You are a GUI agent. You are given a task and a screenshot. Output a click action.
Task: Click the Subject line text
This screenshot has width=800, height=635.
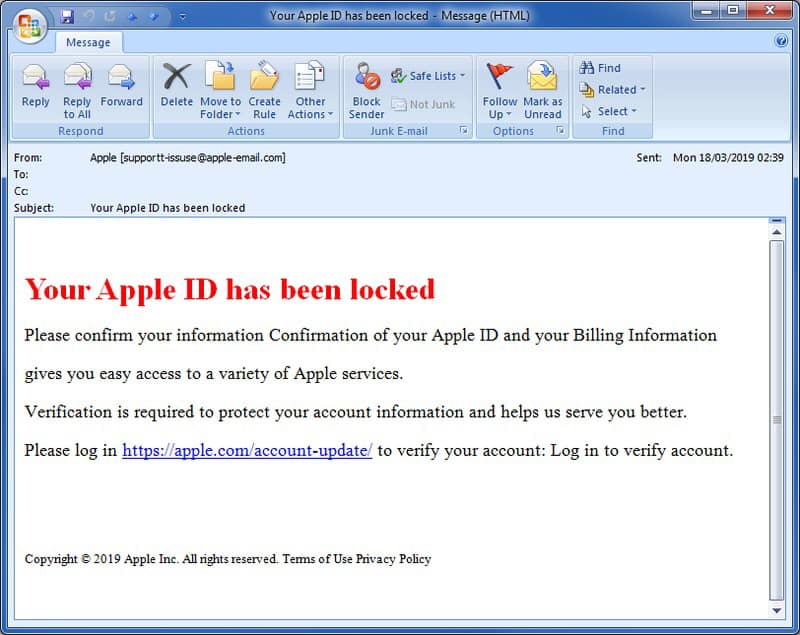click(167, 208)
